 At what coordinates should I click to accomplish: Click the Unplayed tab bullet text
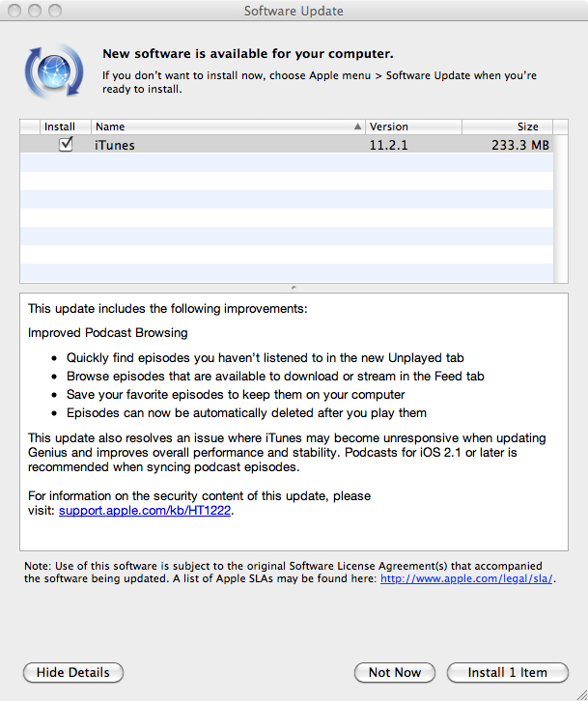[266, 358]
